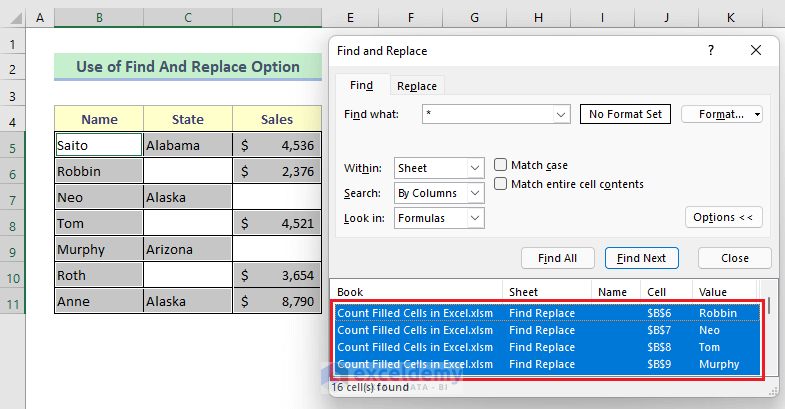Select the Find tab
Screen dimensions: 785x409
coord(361,86)
